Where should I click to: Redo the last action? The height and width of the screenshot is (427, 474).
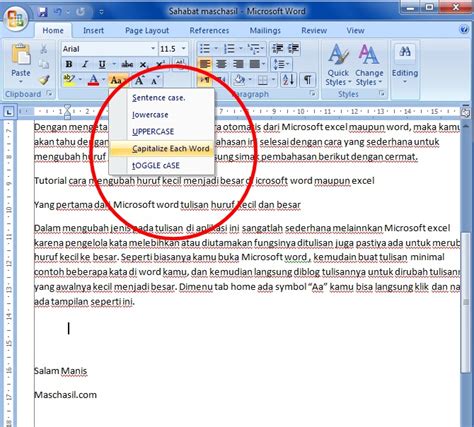pyautogui.click(x=80, y=12)
